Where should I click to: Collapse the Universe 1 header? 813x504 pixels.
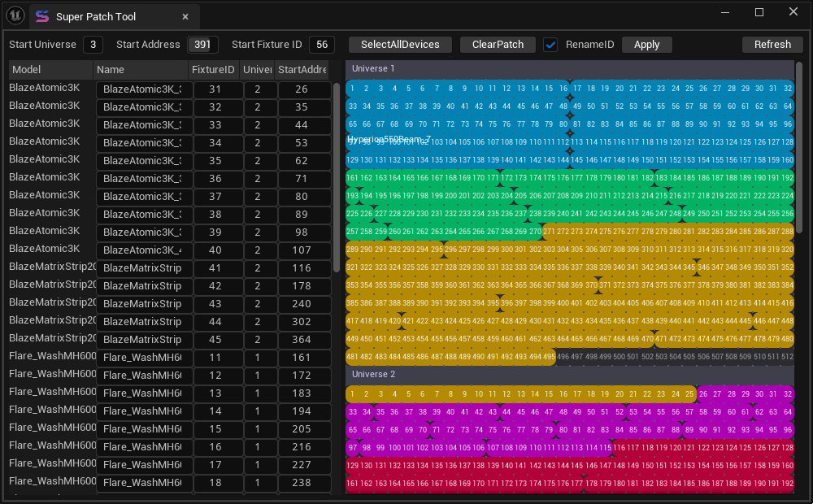[570, 68]
